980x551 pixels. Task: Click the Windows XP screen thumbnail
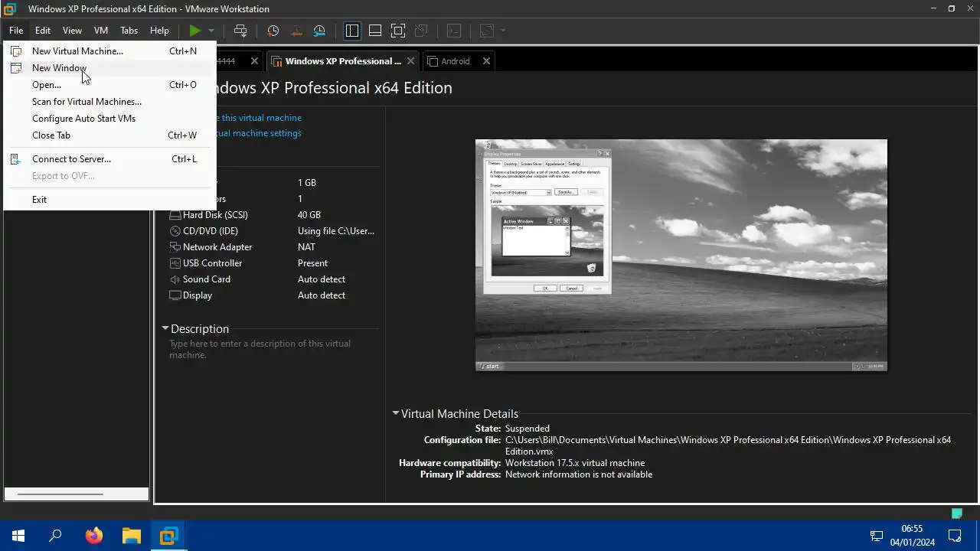(x=681, y=255)
